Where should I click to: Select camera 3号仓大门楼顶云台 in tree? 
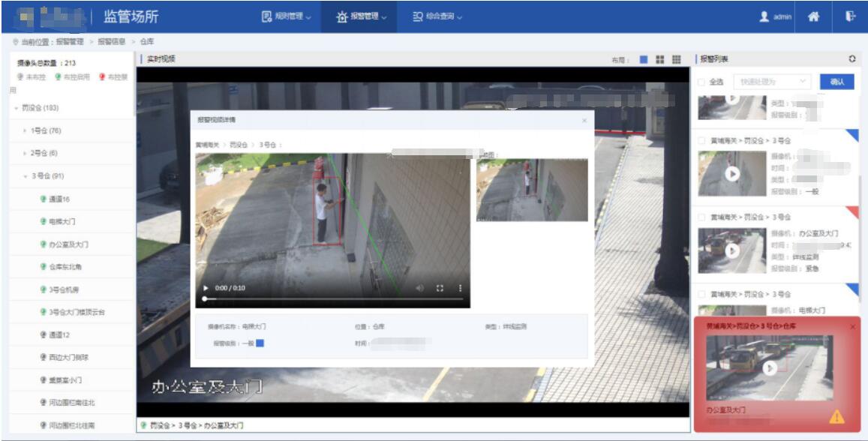tap(77, 312)
